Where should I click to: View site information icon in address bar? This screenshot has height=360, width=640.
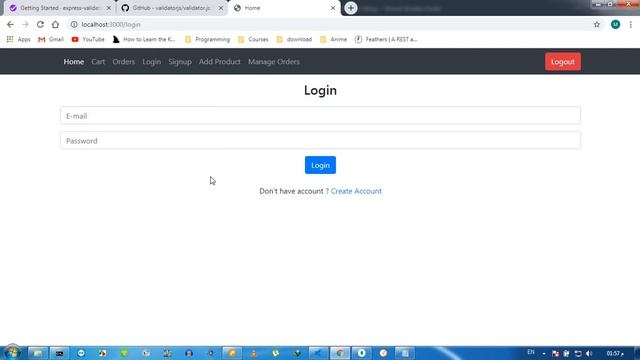[74, 24]
